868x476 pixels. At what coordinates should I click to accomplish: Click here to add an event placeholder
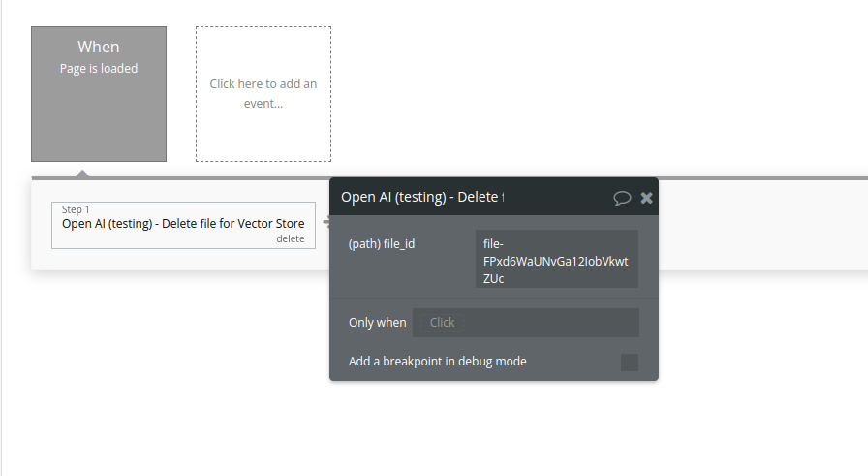[x=263, y=94]
